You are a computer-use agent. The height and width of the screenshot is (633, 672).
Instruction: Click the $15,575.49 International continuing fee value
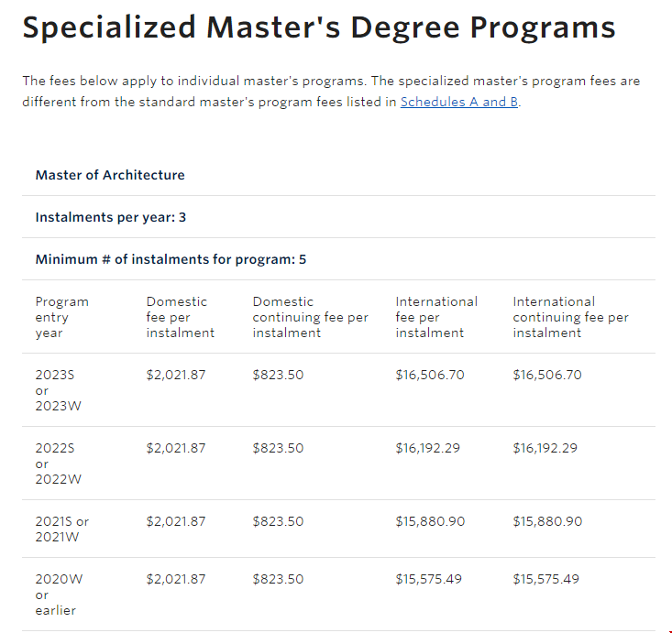click(546, 579)
